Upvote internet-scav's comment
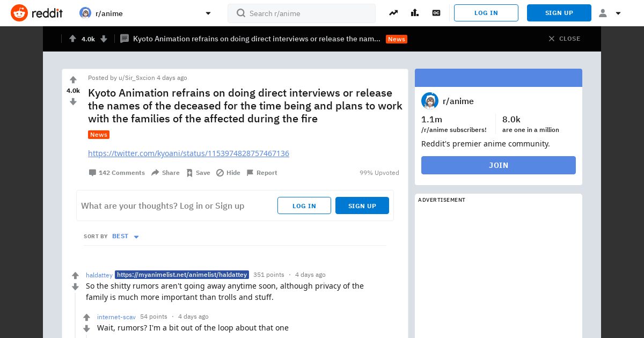644x338 pixels. click(x=86, y=318)
